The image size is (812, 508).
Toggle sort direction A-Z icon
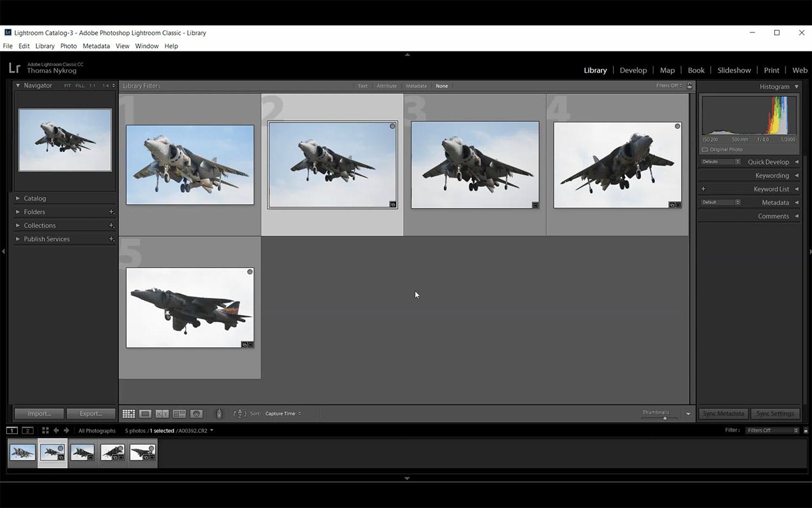pos(239,414)
